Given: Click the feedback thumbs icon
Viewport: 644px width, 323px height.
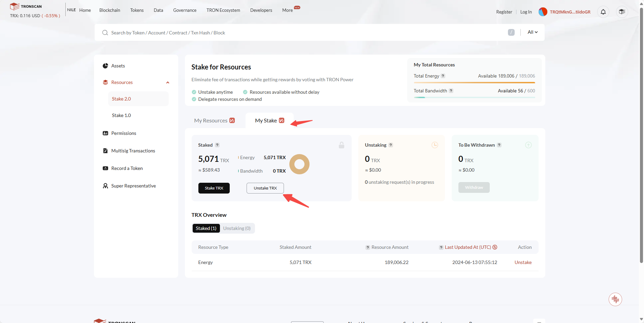Looking at the screenshot, I should [615, 299].
